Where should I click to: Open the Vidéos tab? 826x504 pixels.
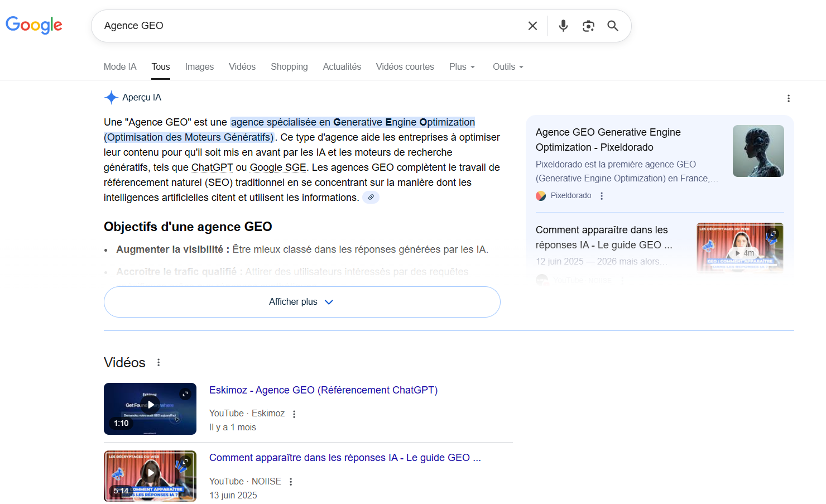242,66
